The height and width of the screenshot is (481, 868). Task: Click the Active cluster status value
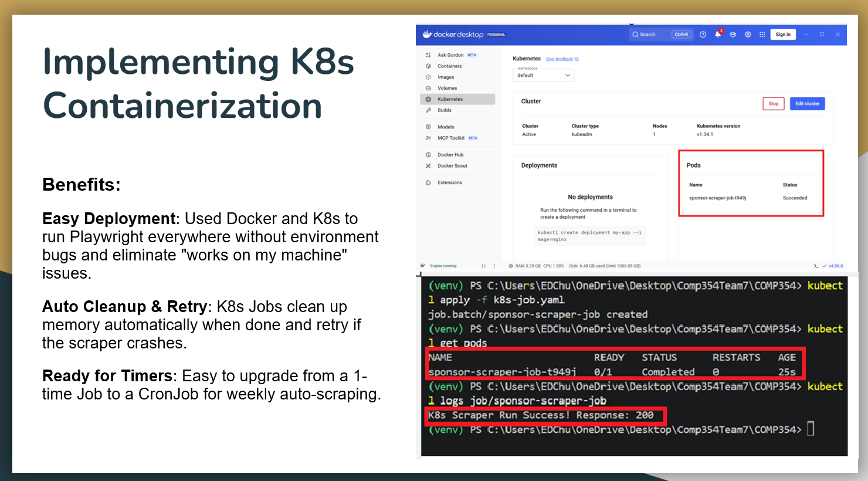pos(529,134)
